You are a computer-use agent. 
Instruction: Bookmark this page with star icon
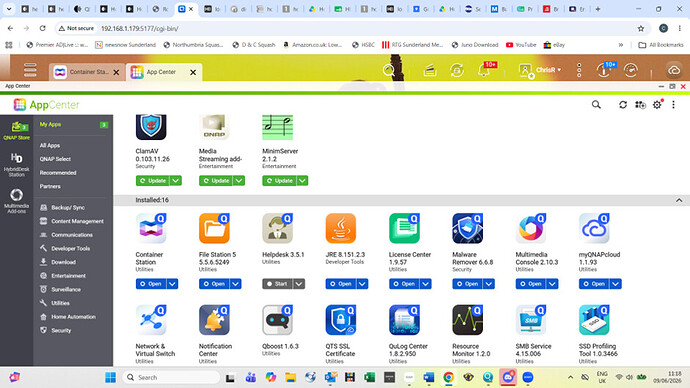click(641, 28)
